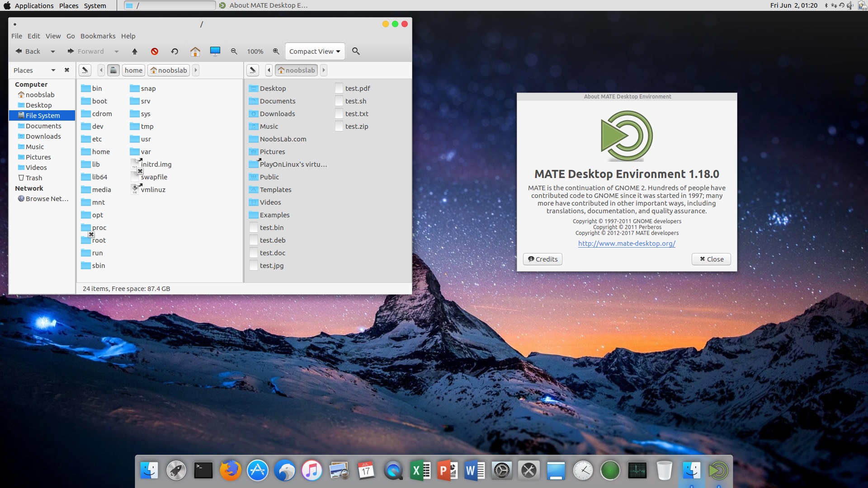Viewport: 868px width, 488px height.
Task: Open http://www.mate-desktop.org/ link
Action: tap(626, 243)
